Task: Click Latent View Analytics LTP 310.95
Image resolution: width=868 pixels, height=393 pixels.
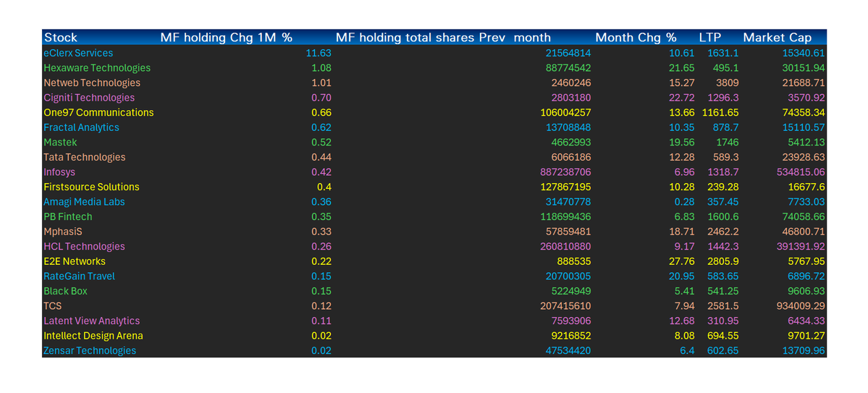Action: coord(723,321)
